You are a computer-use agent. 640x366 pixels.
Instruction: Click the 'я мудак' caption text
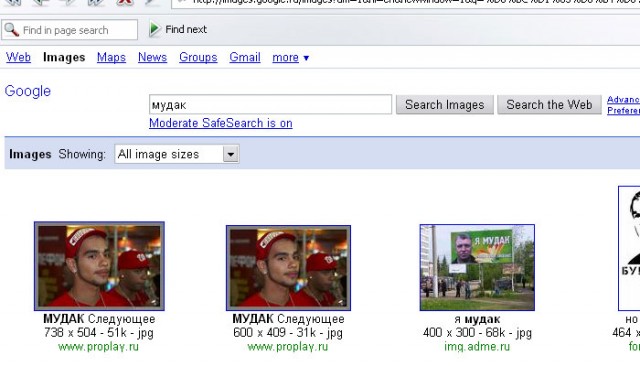tap(477, 319)
